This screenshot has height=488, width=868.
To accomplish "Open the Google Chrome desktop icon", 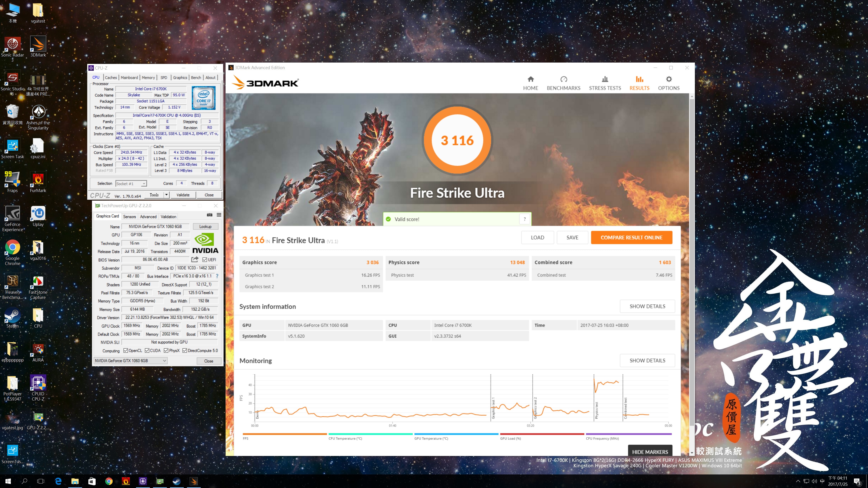I will pos(12,253).
